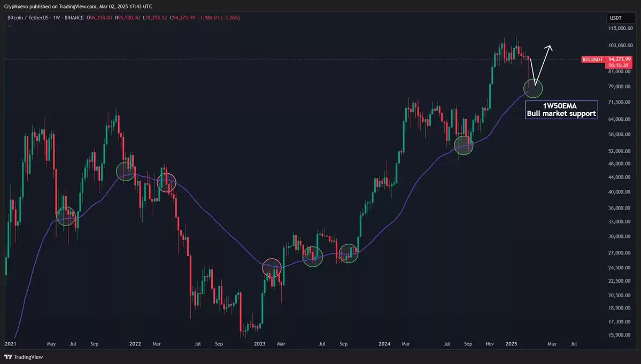Click the candle countdown timer 06:16:38

619,65
